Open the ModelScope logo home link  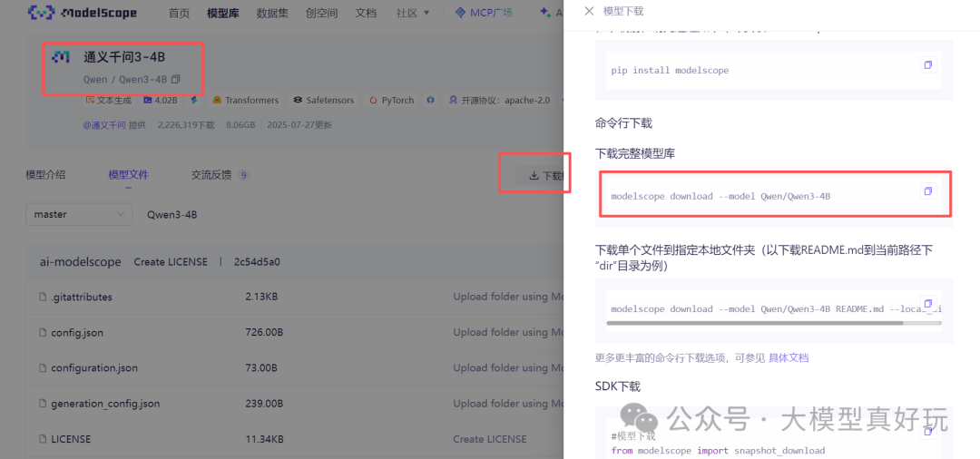tap(83, 13)
